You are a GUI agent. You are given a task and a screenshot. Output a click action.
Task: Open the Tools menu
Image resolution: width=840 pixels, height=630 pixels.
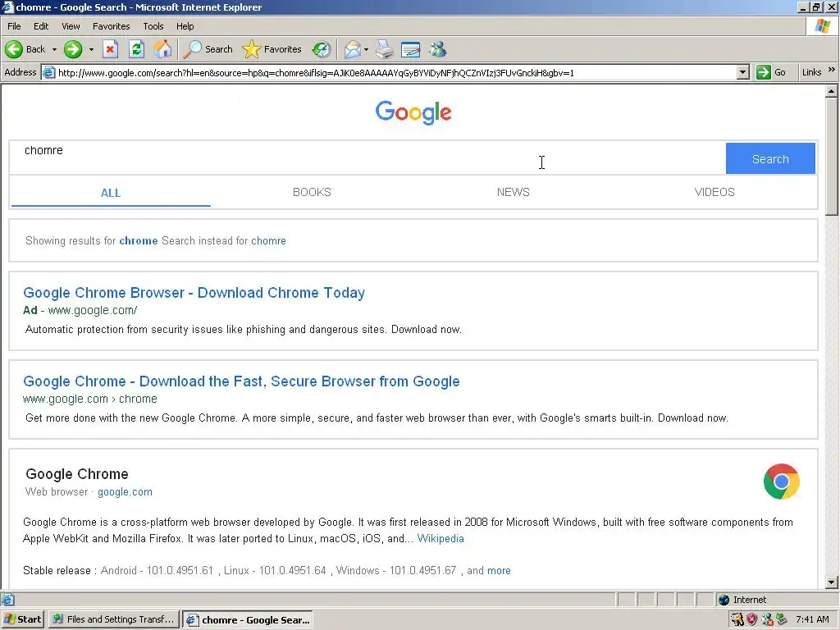153,26
